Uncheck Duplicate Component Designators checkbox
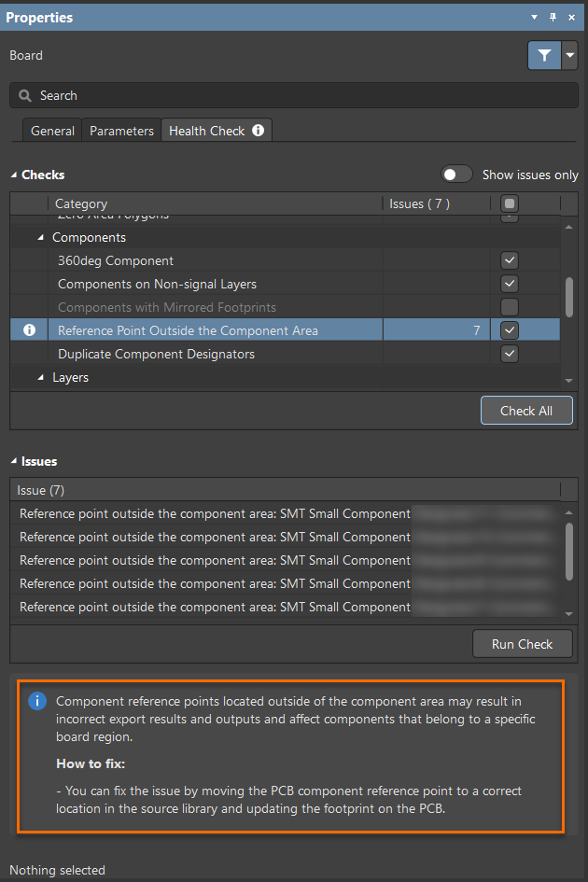Screen dimensions: 588x882 coord(510,354)
